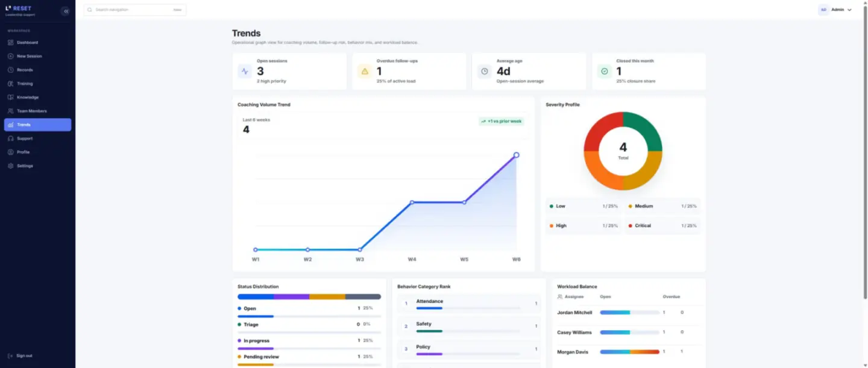This screenshot has height=368, width=868.
Task: Click the magnifier icon in search bar
Action: [90, 10]
